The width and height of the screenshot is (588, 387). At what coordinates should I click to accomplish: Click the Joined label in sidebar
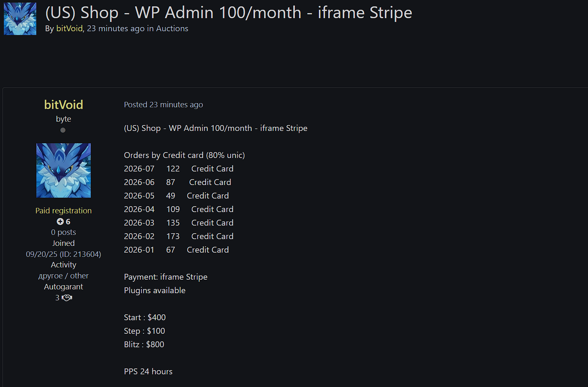(63, 243)
